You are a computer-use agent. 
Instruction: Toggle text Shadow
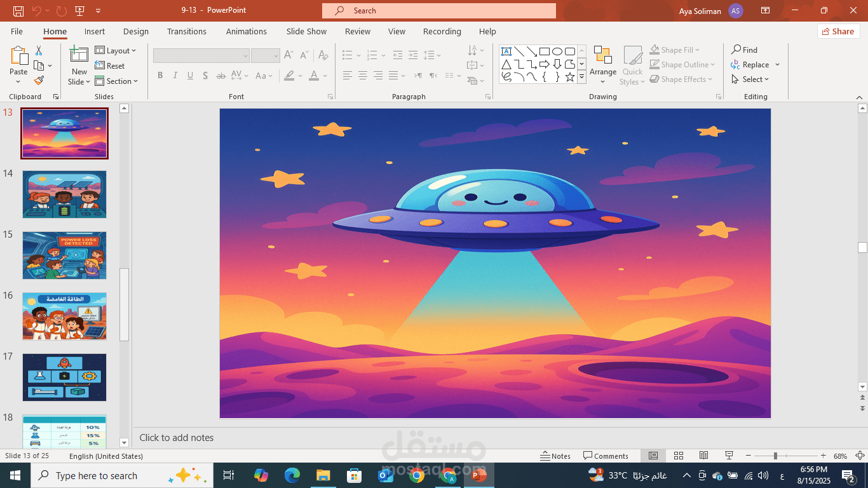(205, 76)
